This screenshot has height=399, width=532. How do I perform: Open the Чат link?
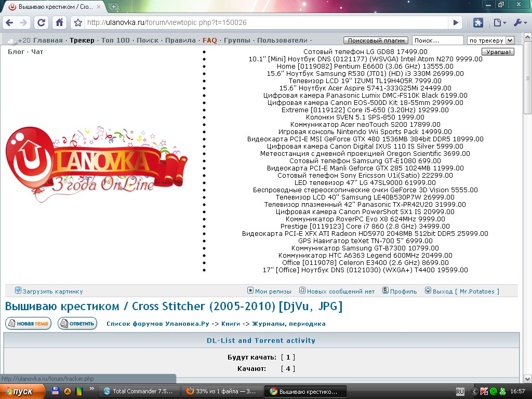[x=37, y=51]
